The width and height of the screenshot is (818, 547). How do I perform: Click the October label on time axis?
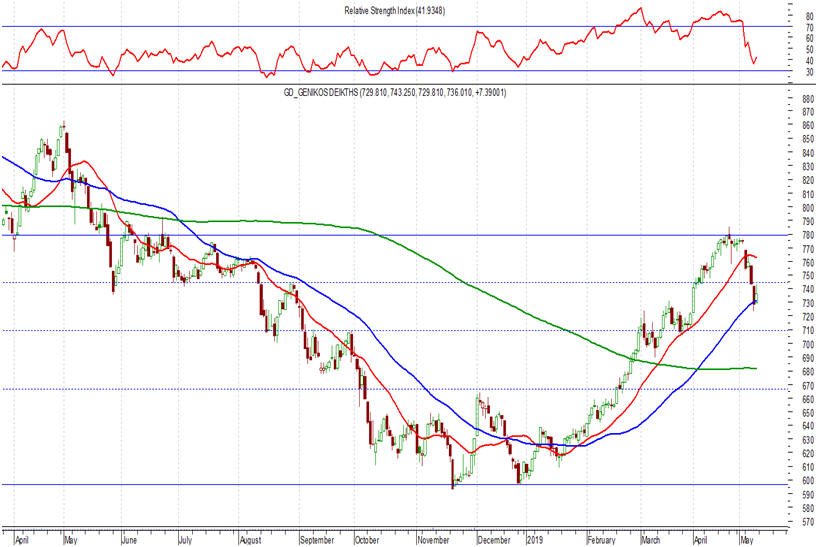coord(368,540)
